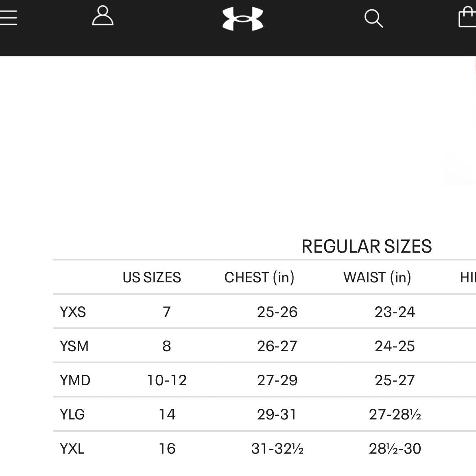
Task: Open the account profile icon
Action: (x=103, y=16)
